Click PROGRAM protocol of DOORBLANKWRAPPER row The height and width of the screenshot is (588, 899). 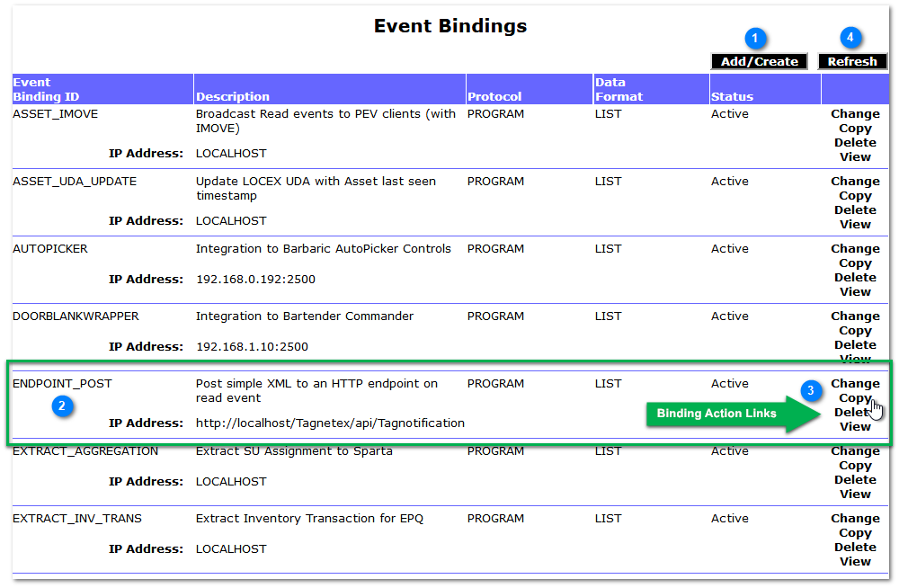(495, 316)
